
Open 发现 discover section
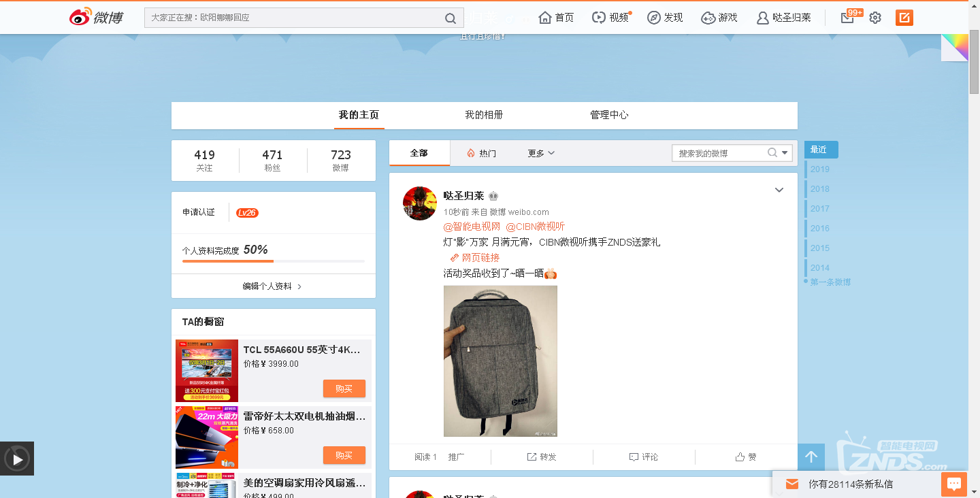(665, 18)
